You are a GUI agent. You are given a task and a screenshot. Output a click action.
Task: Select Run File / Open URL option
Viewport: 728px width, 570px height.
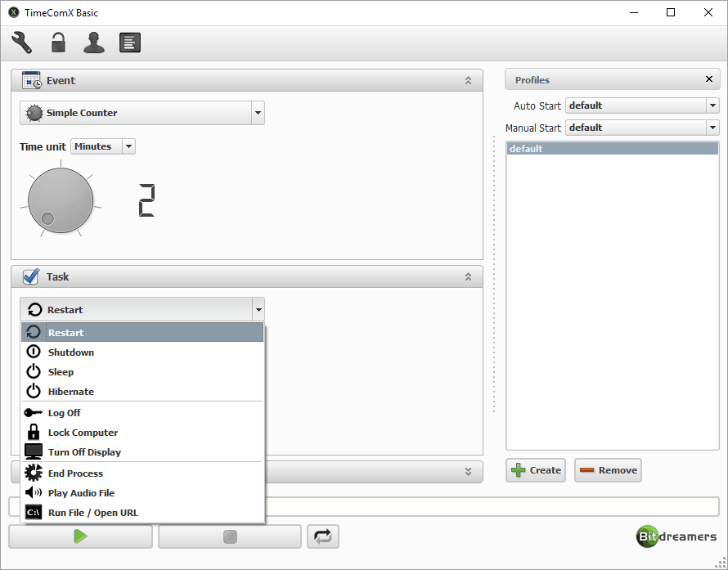click(142, 513)
